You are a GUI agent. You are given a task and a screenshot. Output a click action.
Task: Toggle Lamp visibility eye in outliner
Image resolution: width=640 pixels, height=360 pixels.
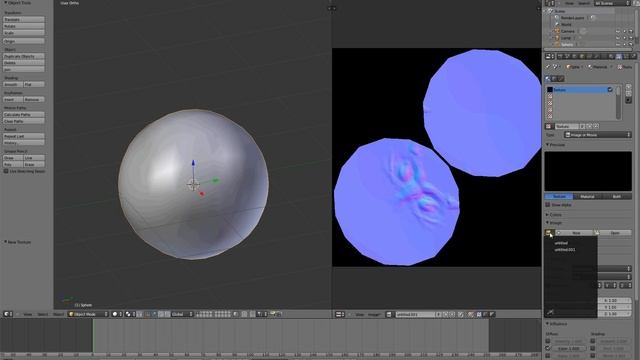pyautogui.click(x=618, y=38)
